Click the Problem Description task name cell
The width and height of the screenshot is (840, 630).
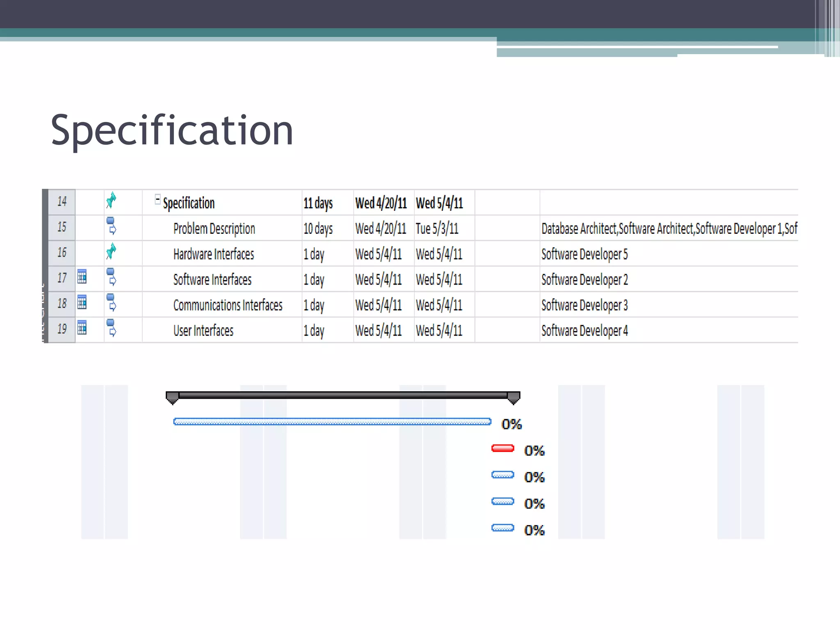(x=214, y=229)
